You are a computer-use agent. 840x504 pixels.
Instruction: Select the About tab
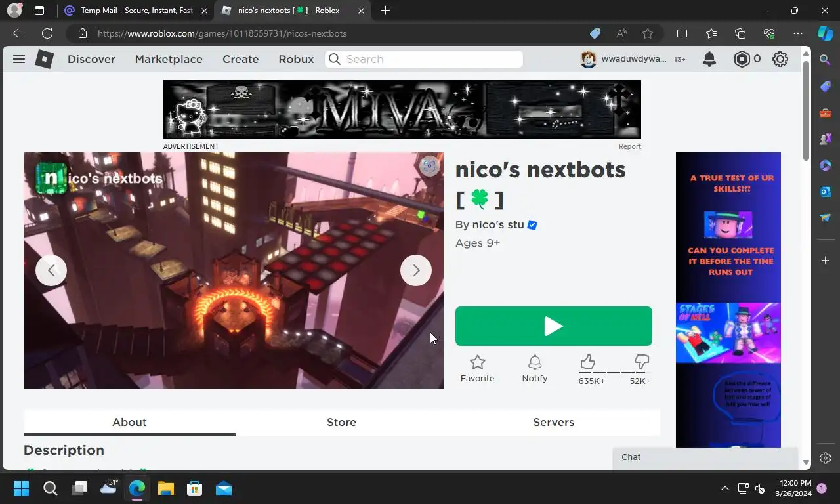[129, 422]
